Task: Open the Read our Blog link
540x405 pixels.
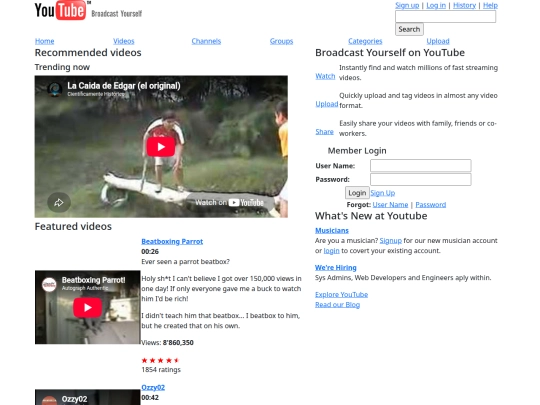Action: click(x=338, y=305)
